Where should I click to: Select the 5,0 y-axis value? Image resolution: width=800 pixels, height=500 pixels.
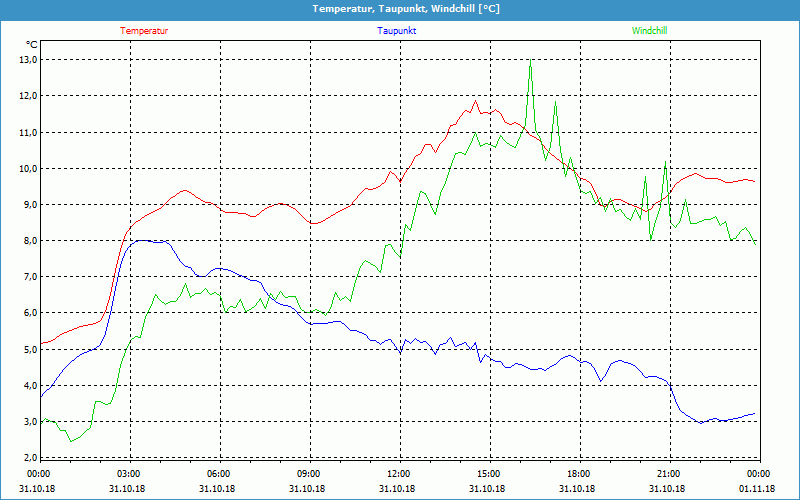pyautogui.click(x=30, y=349)
